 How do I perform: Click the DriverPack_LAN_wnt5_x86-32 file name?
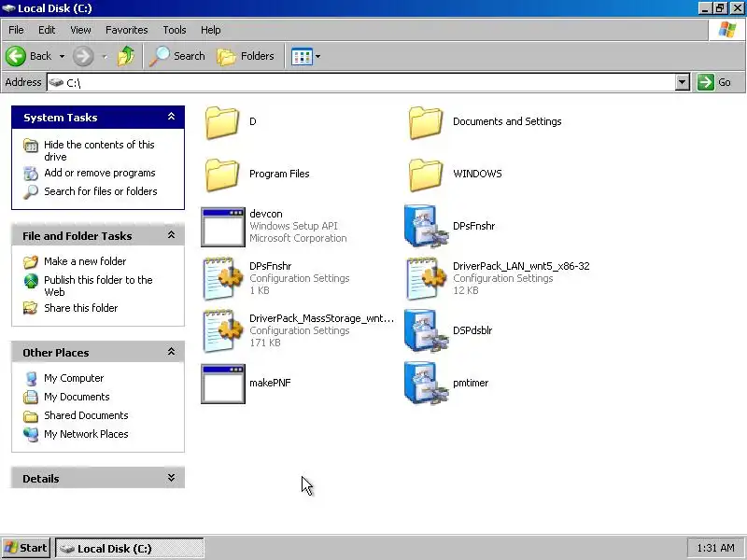coord(521,266)
